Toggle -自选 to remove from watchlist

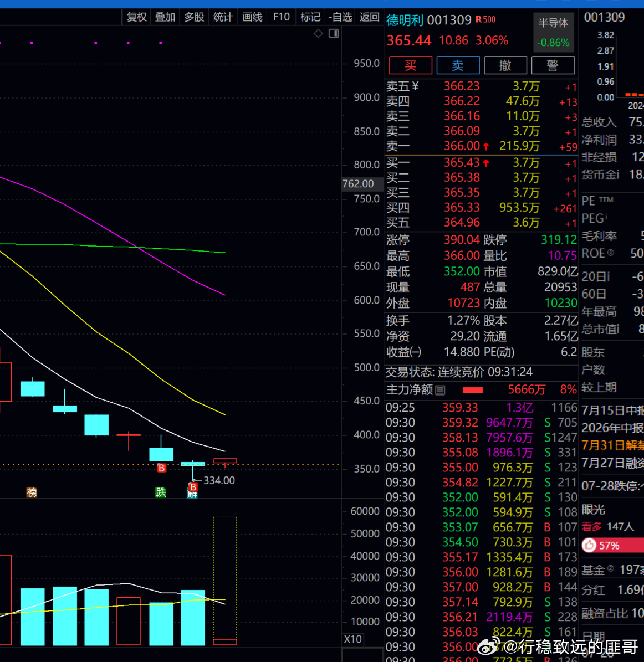[340, 17]
